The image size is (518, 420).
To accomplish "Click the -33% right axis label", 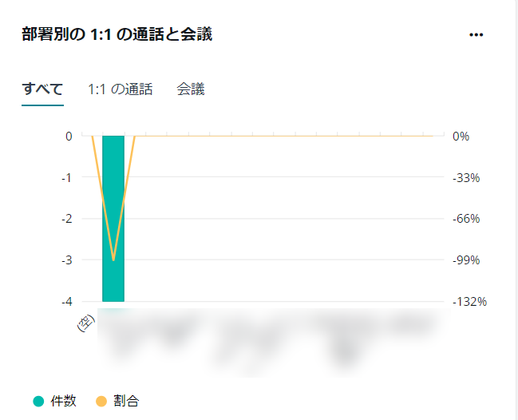I will point(466,178).
